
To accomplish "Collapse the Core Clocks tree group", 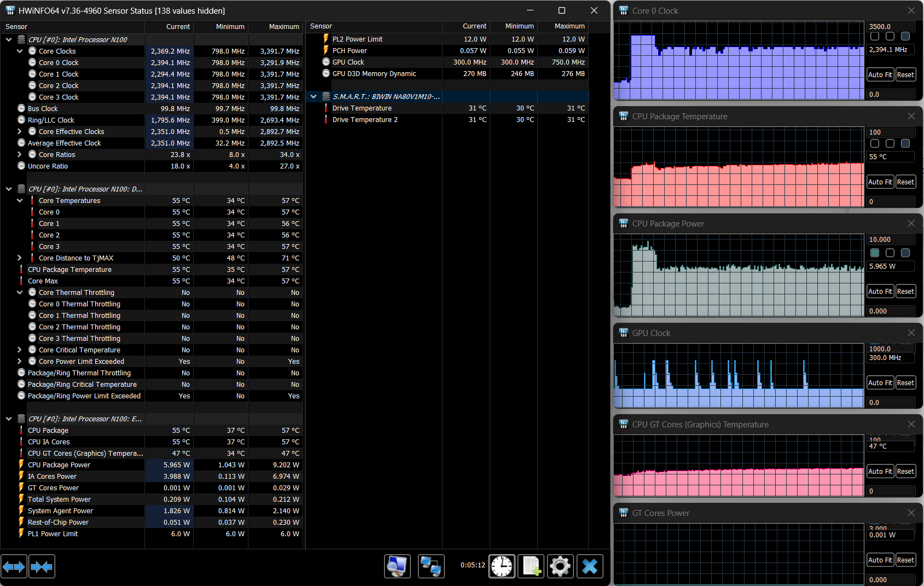I will coord(20,51).
